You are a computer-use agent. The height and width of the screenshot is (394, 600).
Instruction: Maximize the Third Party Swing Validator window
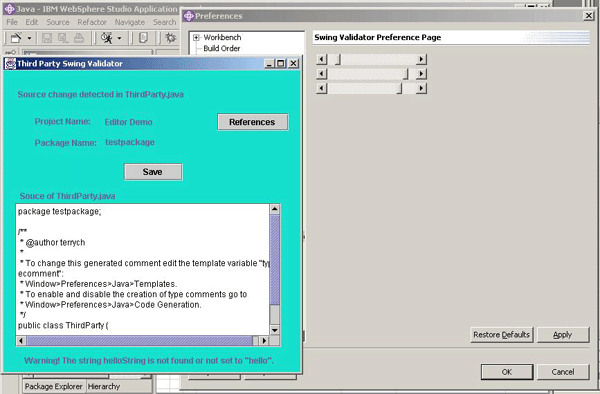pyautogui.click(x=281, y=63)
